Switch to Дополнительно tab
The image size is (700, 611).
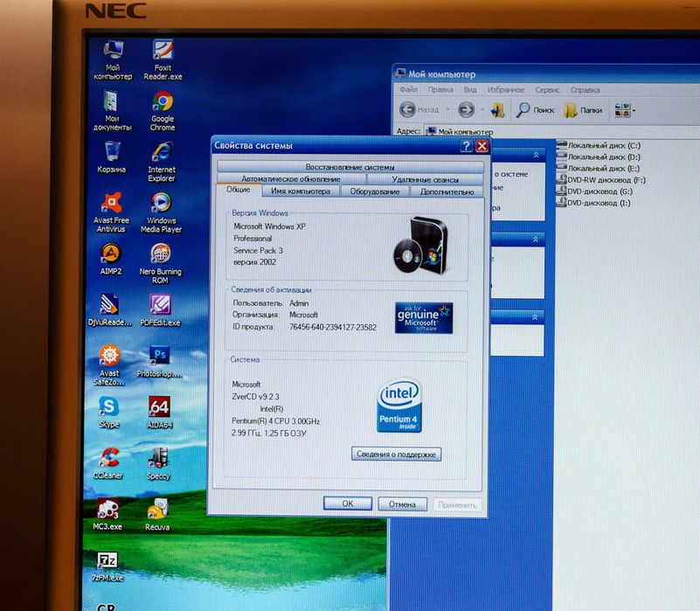(447, 191)
